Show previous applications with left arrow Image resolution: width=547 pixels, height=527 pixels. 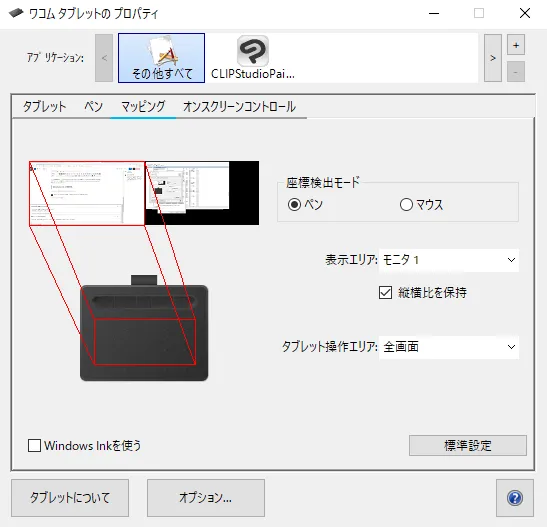pos(104,58)
